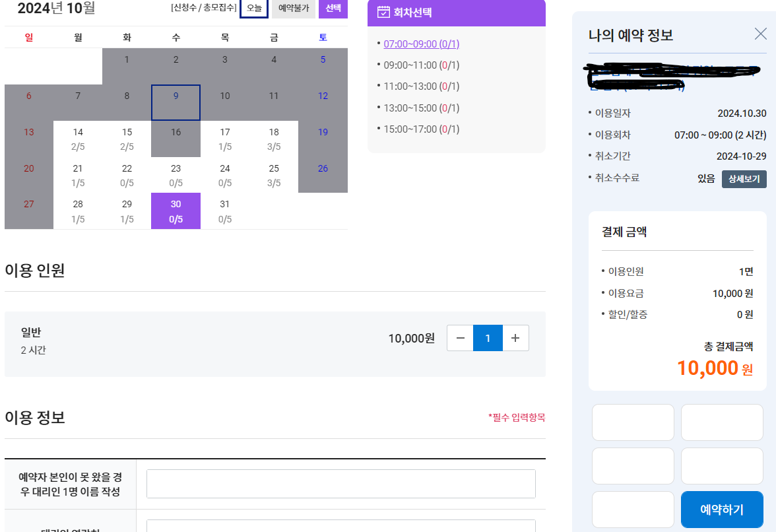Click the quantity field showing 1
The image size is (776, 532).
tap(488, 337)
